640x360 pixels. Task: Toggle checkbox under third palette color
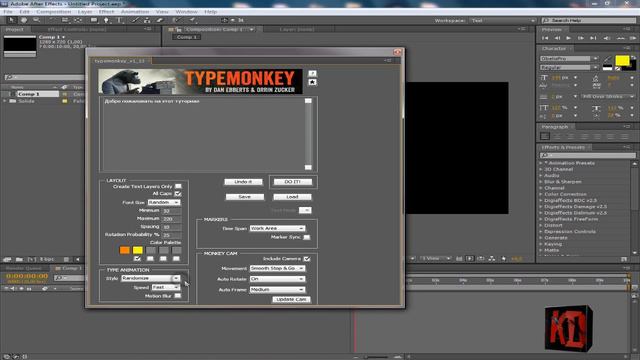click(x=151, y=258)
